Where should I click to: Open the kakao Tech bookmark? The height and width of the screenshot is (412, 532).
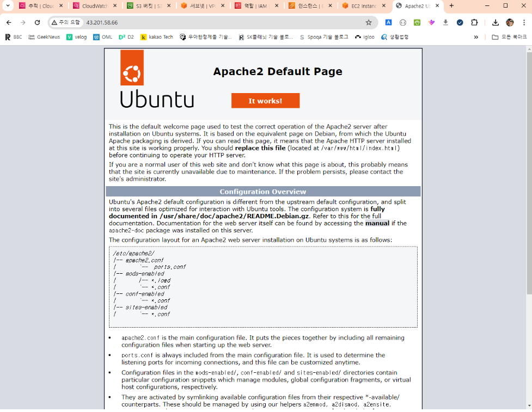157,37
